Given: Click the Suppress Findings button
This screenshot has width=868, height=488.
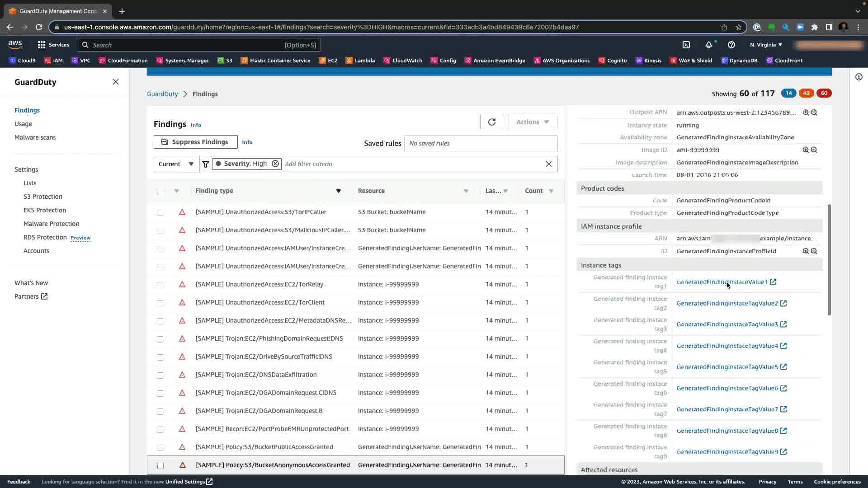Looking at the screenshot, I should click(x=195, y=142).
